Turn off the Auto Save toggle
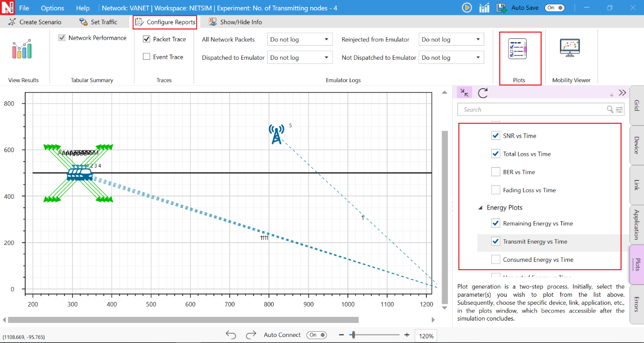644x343 pixels. tap(554, 7)
